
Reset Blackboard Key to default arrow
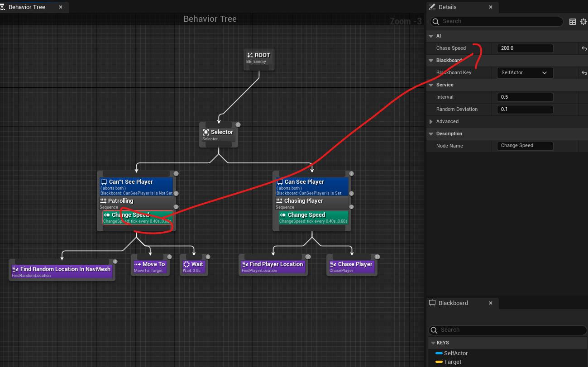pyautogui.click(x=584, y=73)
